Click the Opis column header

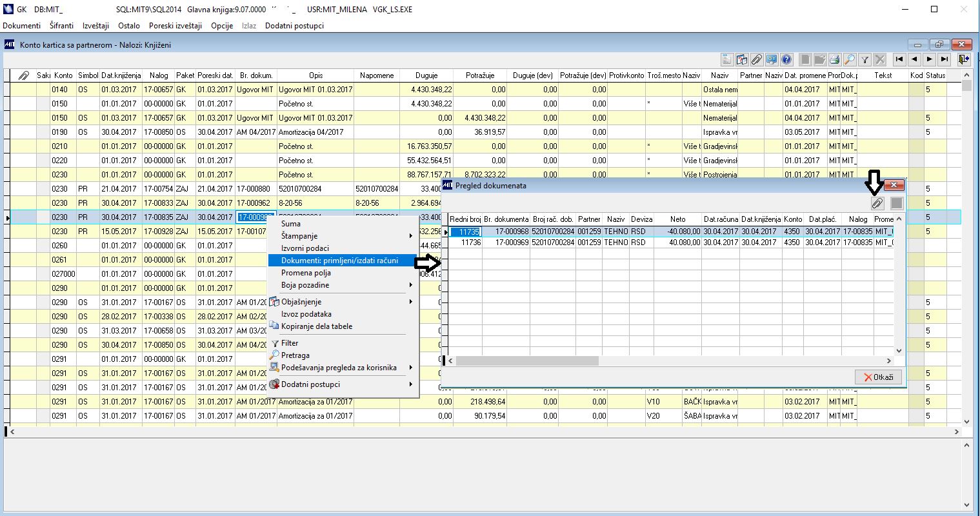click(315, 75)
